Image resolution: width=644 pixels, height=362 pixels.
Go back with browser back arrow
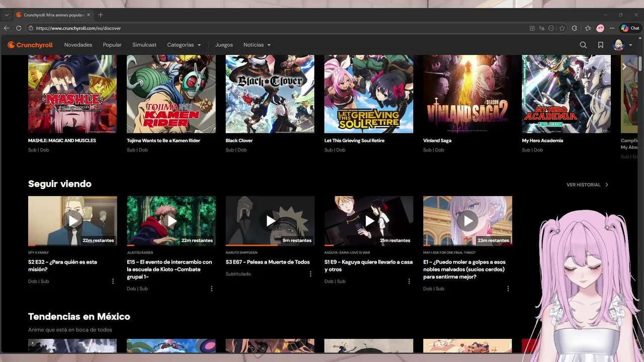[x=7, y=28]
